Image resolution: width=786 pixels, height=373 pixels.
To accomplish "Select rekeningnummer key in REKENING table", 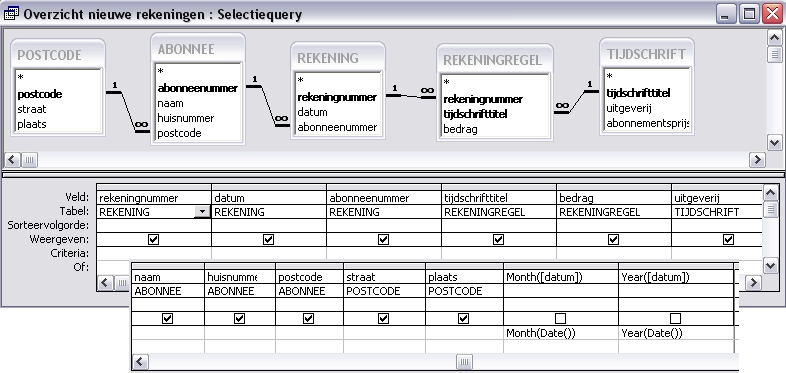I will tap(337, 97).
